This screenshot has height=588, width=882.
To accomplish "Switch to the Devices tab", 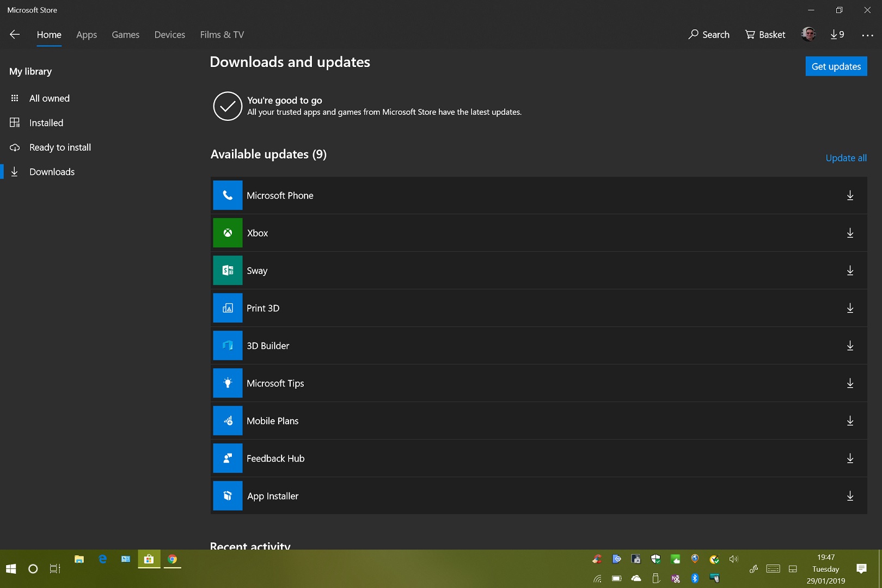I will (x=170, y=34).
